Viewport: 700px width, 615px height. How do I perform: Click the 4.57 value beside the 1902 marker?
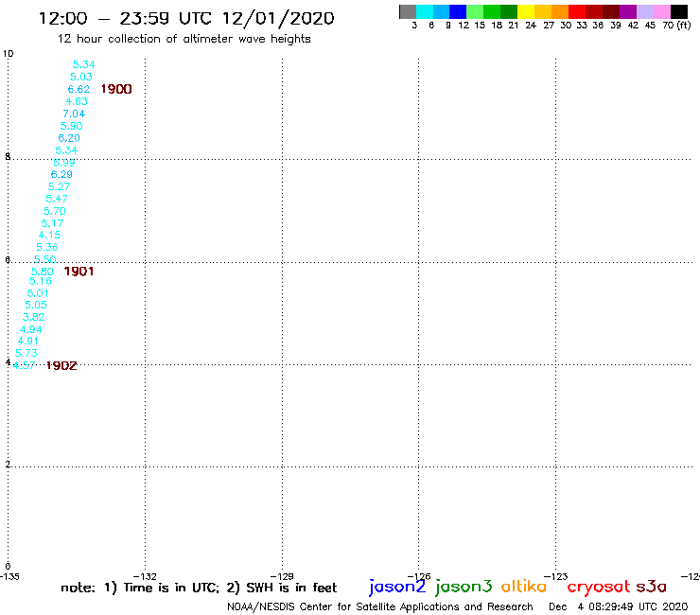pos(24,365)
